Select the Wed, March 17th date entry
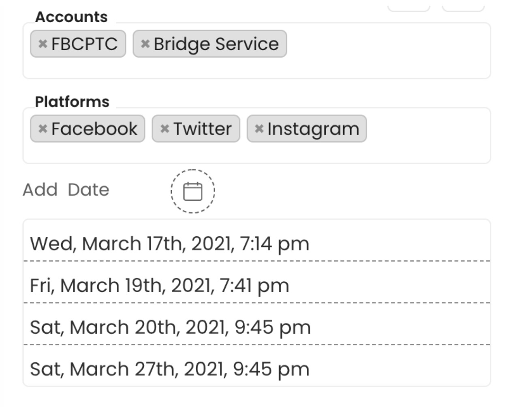532x407 pixels. click(169, 244)
